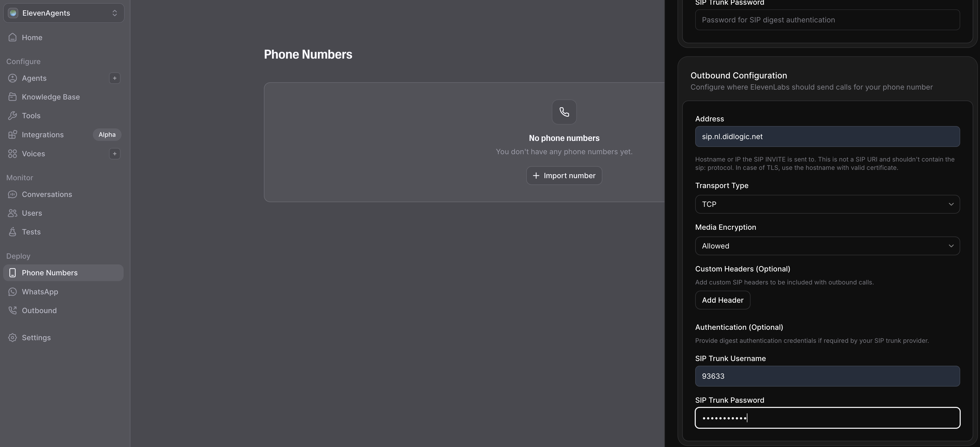The image size is (980, 447).
Task: Click the Address field with sip.nl.didlogic.net
Action: coord(827,136)
